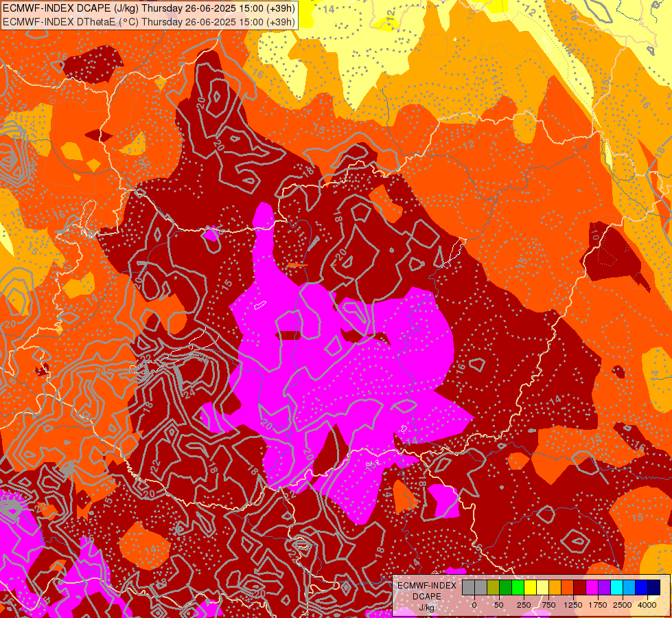Pick the light blue legend swatch
The width and height of the screenshot is (672, 618).
tap(629, 587)
